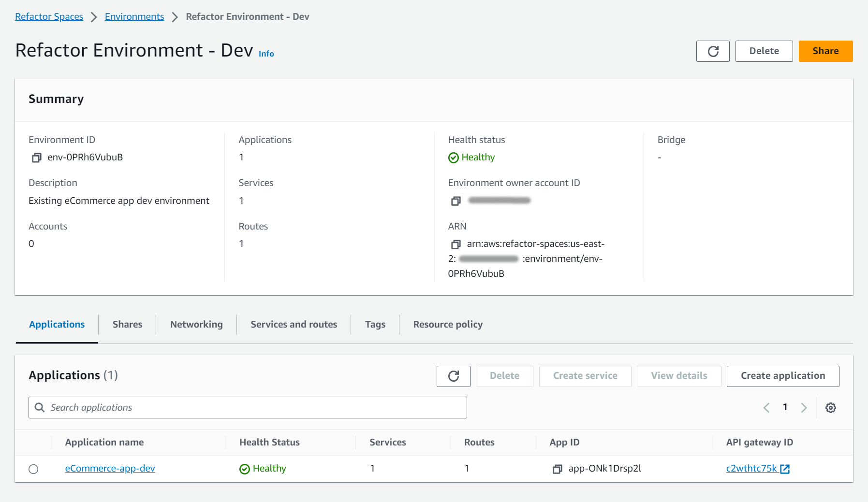Switch to the Shares tab

(127, 324)
